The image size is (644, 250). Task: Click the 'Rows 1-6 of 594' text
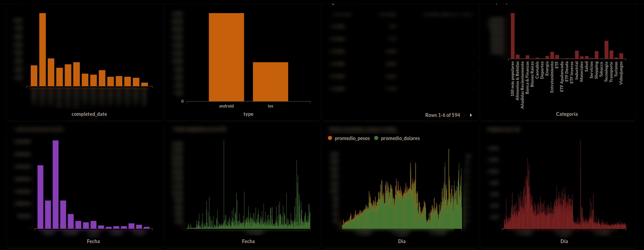pyautogui.click(x=442, y=115)
